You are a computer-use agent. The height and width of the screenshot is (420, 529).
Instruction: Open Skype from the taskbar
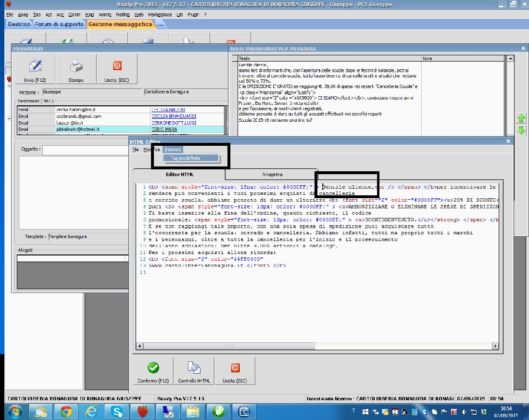[x=117, y=412]
